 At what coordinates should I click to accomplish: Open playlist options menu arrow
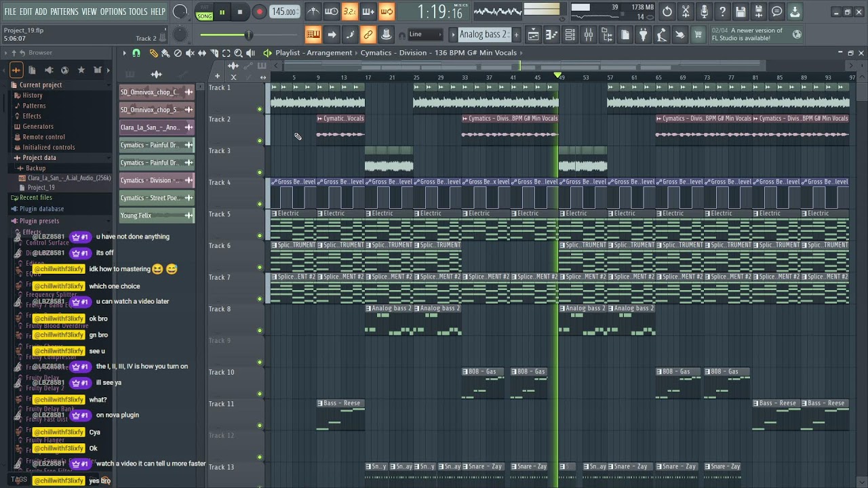(124, 53)
